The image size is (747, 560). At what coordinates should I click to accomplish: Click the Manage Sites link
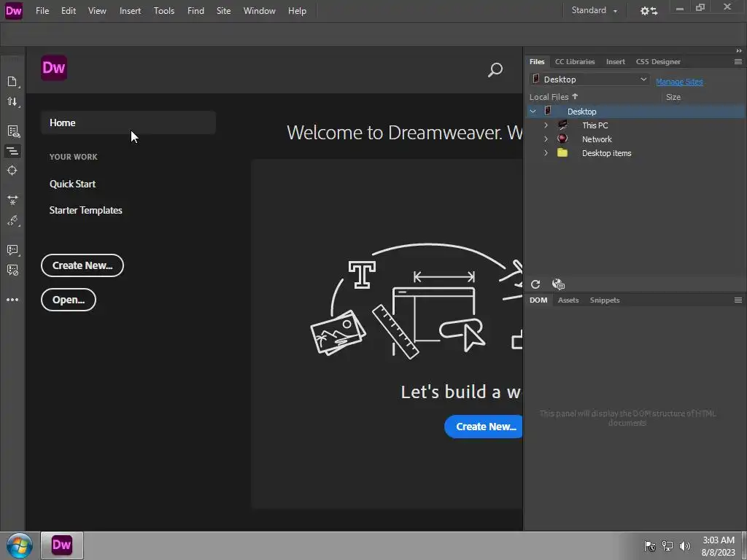pyautogui.click(x=679, y=82)
